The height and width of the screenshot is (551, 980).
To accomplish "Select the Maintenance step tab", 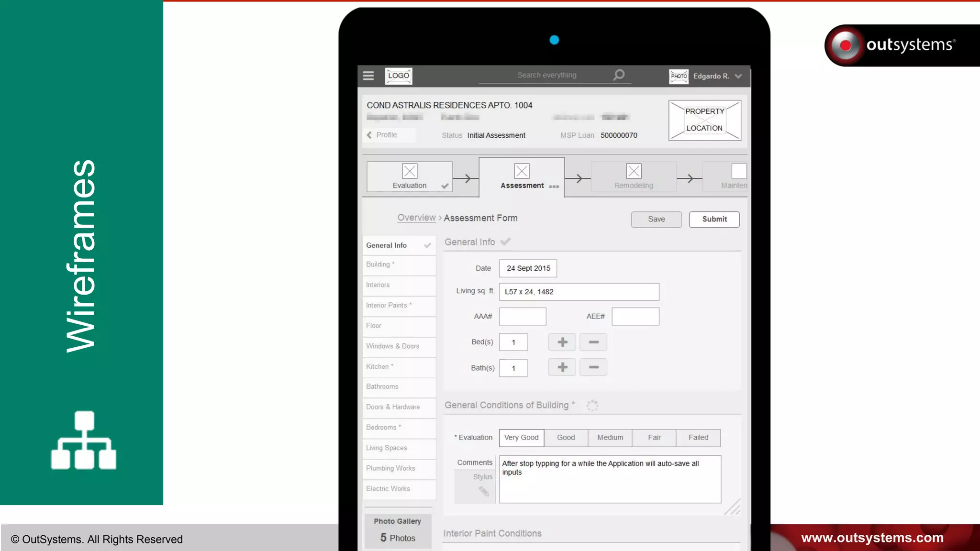I will pyautogui.click(x=725, y=177).
